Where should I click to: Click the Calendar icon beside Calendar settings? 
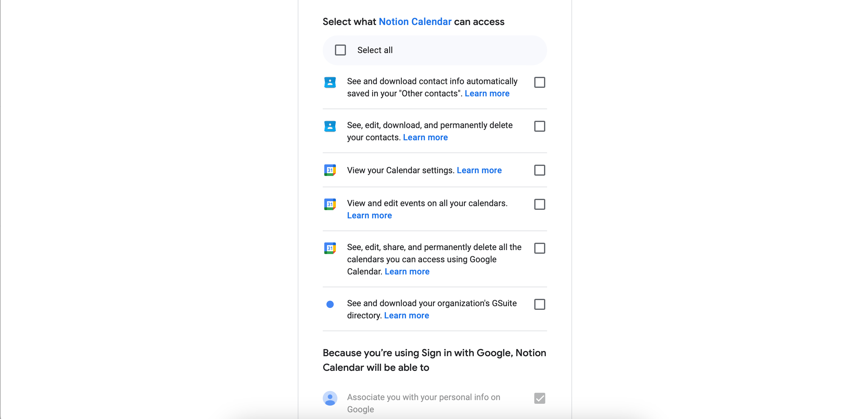pyautogui.click(x=330, y=170)
